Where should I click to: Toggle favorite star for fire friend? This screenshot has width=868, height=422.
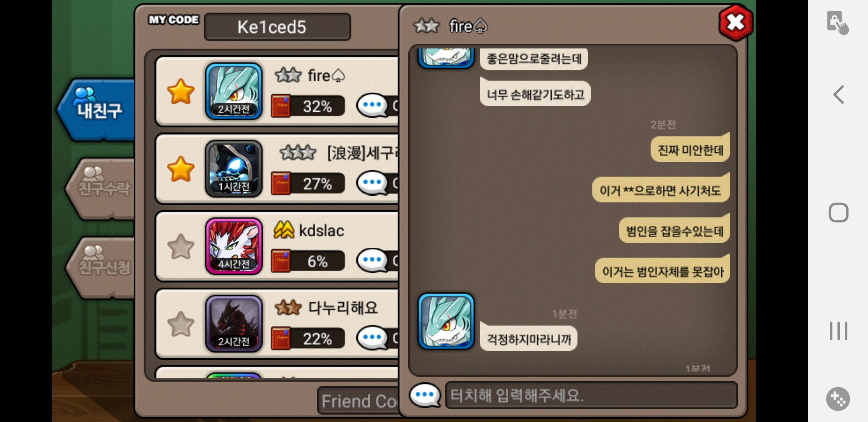[x=181, y=91]
